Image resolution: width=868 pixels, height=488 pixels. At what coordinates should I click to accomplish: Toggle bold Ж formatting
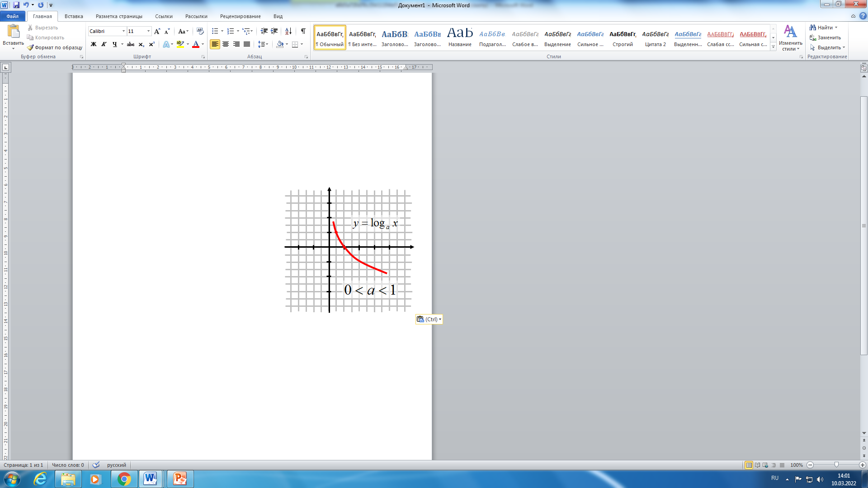click(94, 44)
